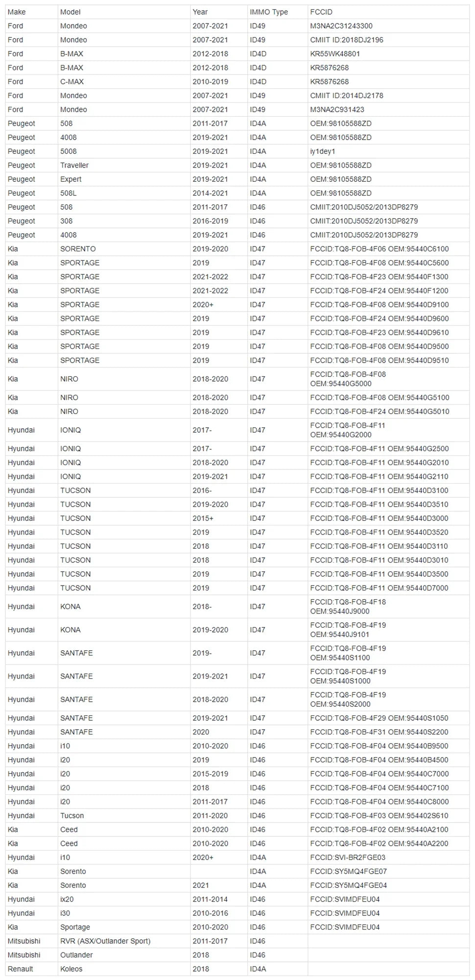The width and height of the screenshot is (475, 980).
Task: Select the C-MAX model cell
Action: coord(72,82)
